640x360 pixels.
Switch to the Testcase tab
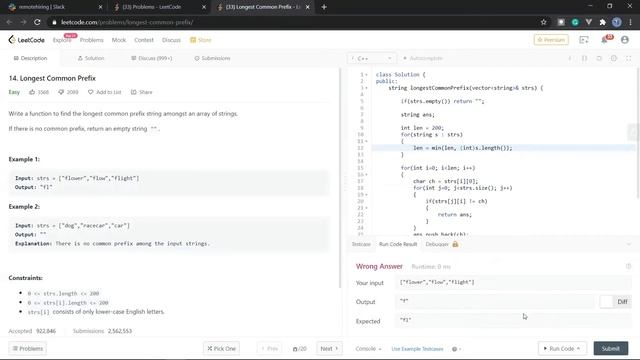click(361, 244)
